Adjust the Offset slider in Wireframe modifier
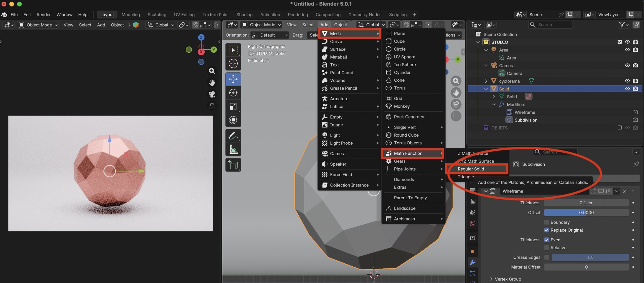 [x=586, y=212]
